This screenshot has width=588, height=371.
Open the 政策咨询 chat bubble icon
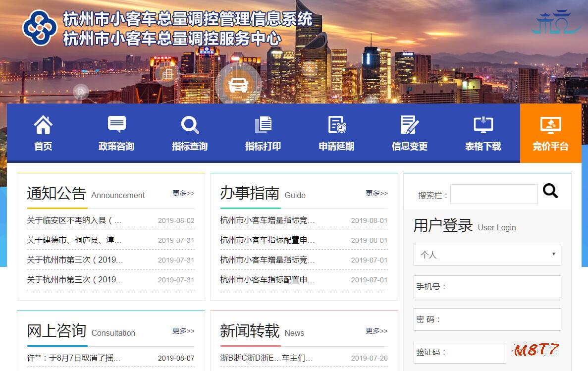[116, 125]
